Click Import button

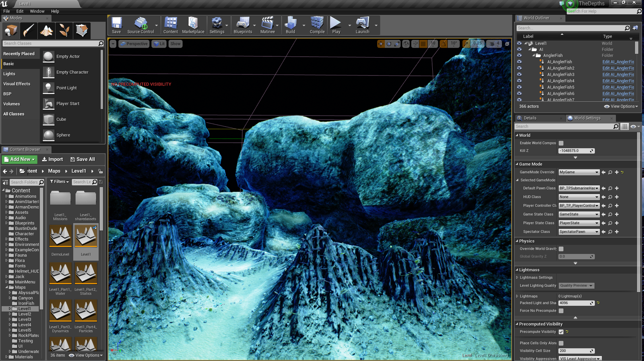(x=52, y=160)
